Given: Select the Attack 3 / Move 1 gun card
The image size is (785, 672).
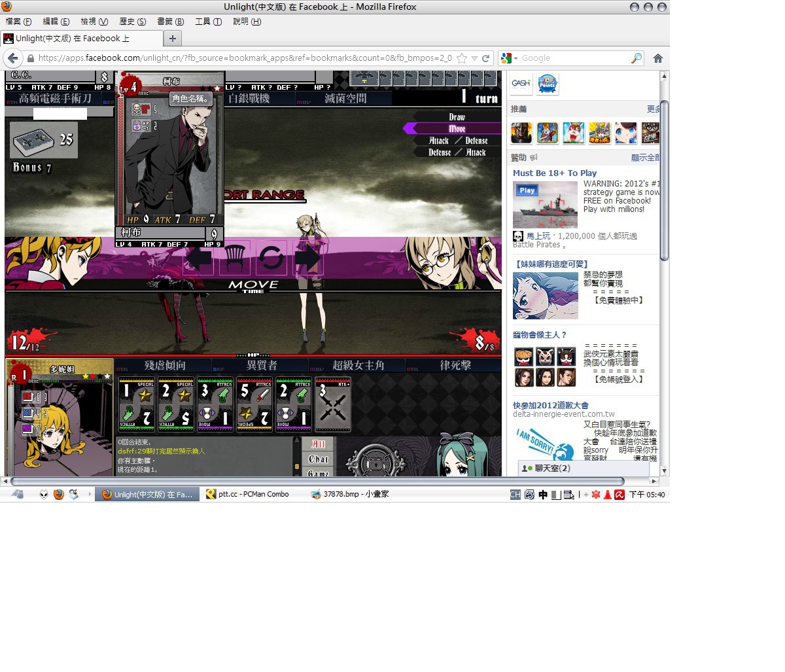Looking at the screenshot, I should coord(215,404).
